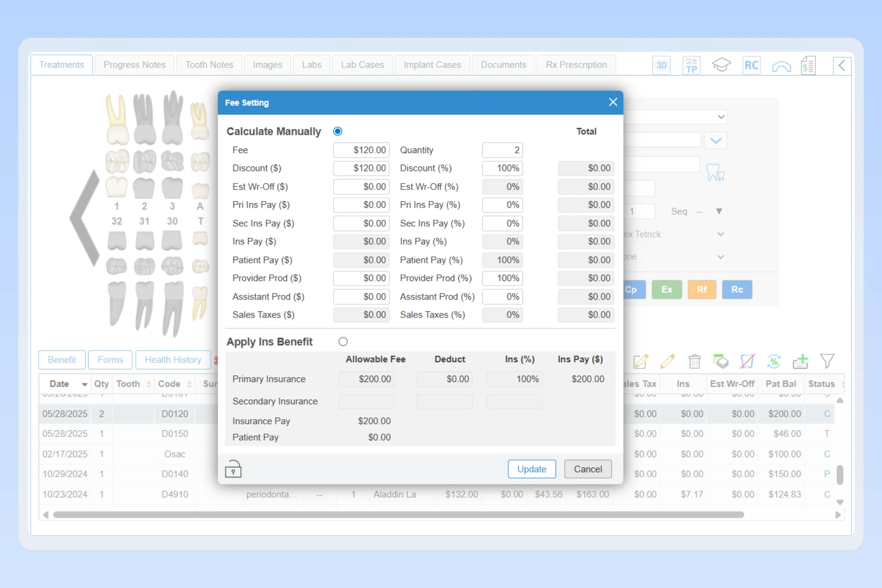Delete treatment using the trash icon
Image resolution: width=882 pixels, height=588 pixels.
point(694,361)
